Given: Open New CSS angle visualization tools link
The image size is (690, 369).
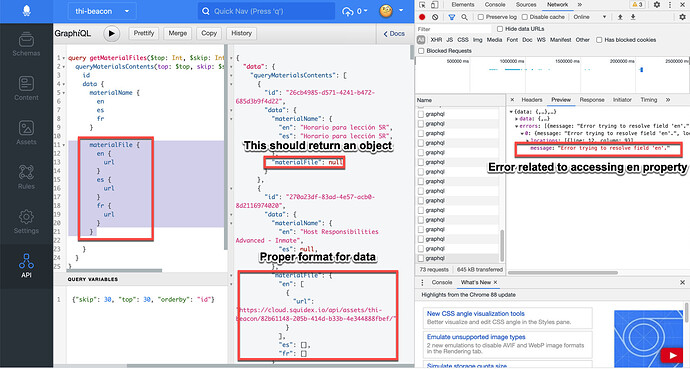Looking at the screenshot, I should click(476, 314).
